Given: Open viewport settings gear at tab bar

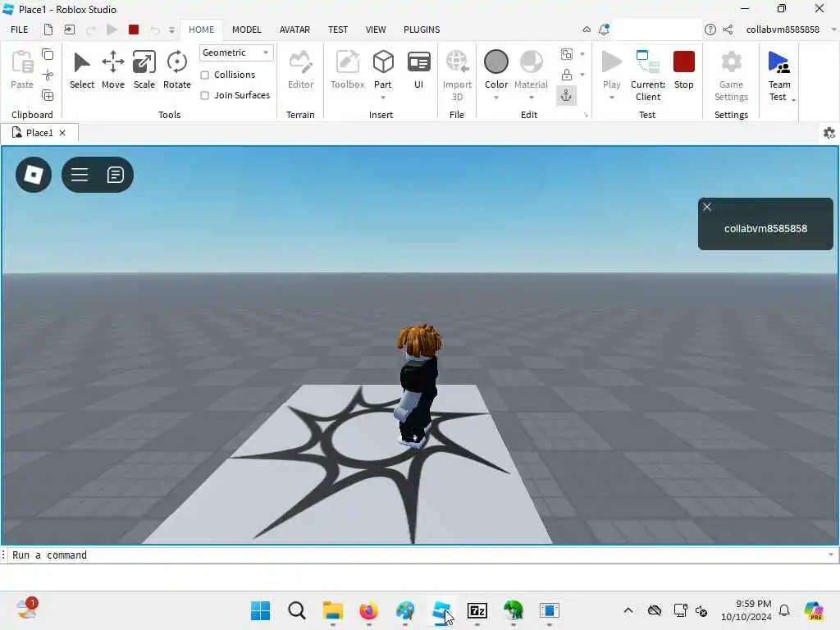Looking at the screenshot, I should click(x=829, y=133).
